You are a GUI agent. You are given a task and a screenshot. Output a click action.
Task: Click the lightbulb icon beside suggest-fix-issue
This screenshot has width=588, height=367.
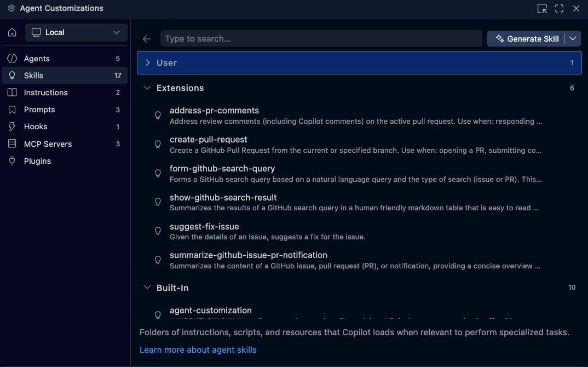158,230
